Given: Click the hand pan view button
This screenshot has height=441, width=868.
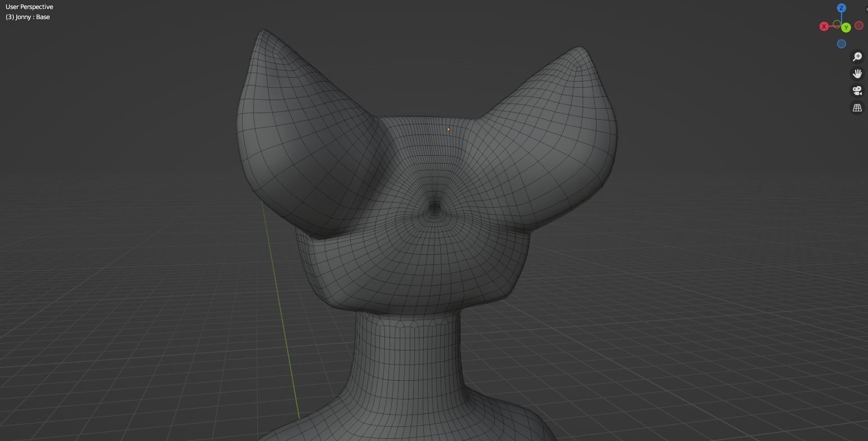Looking at the screenshot, I should click(x=857, y=74).
